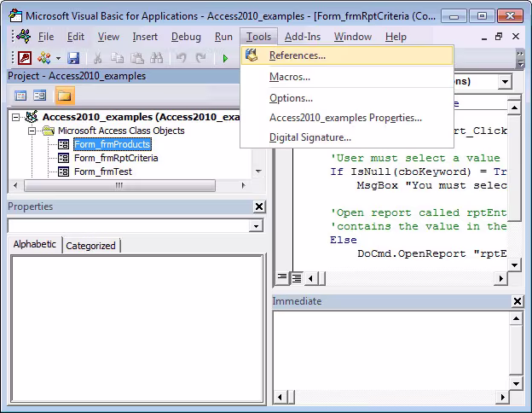Screen dimensions: 532x413
Task: Open the Insert Module dropdown arrow
Action: [x=58, y=58]
